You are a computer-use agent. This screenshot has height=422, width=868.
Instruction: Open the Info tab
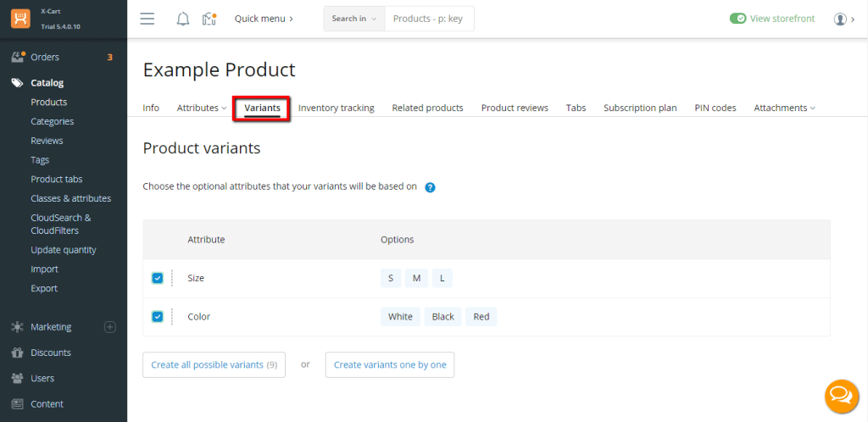(x=151, y=108)
